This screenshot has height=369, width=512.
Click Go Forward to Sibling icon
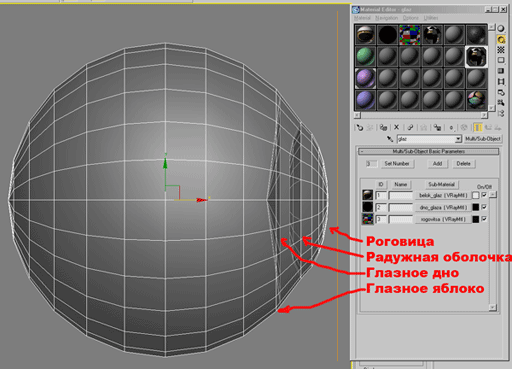click(x=498, y=127)
